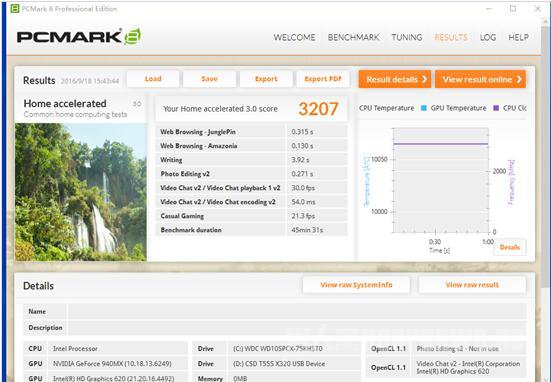This screenshot has height=382, width=551.
Task: Click the score value 3207
Action: [x=318, y=109]
